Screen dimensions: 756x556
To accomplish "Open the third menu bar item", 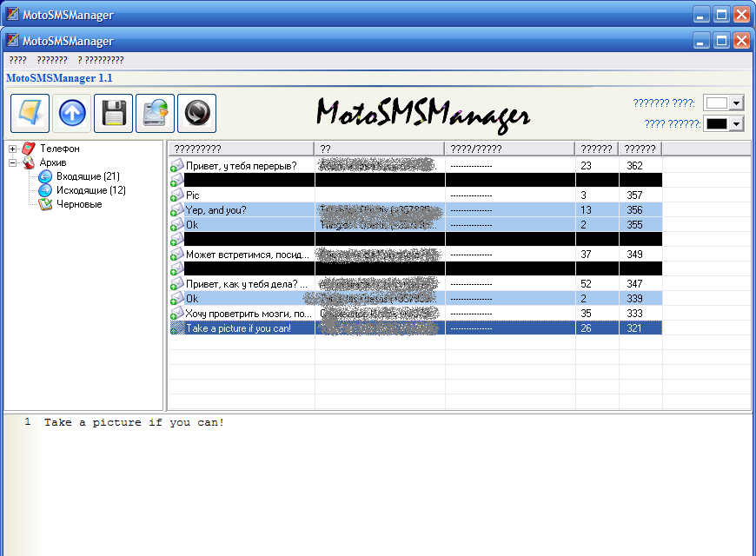I will 101,60.
